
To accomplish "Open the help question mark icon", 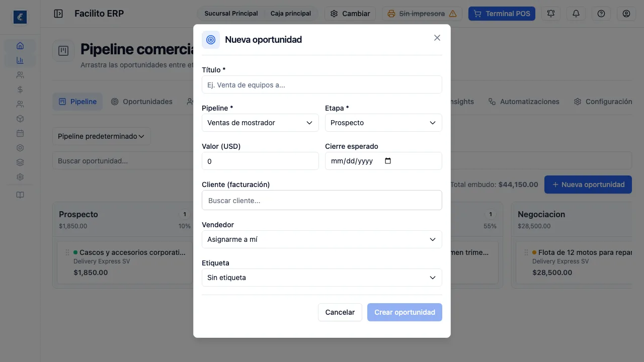I will (x=601, y=14).
